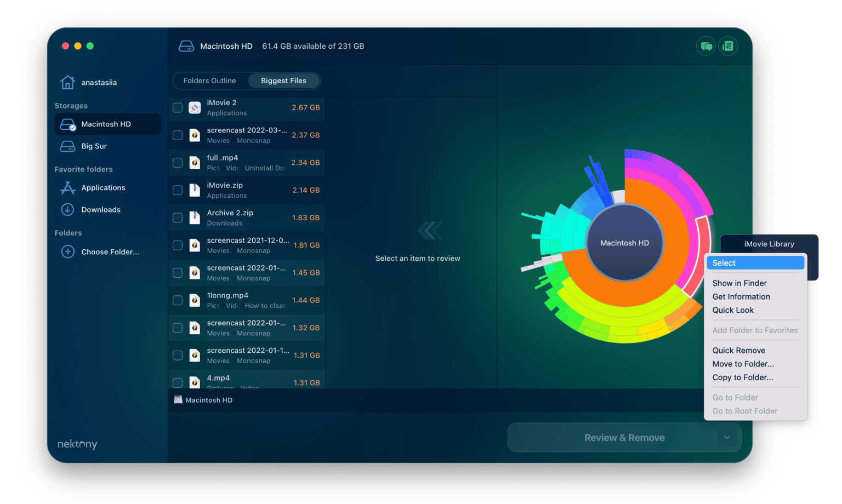Open the Applications favorite folder icon
The width and height of the screenshot is (842, 504).
pyautogui.click(x=67, y=187)
